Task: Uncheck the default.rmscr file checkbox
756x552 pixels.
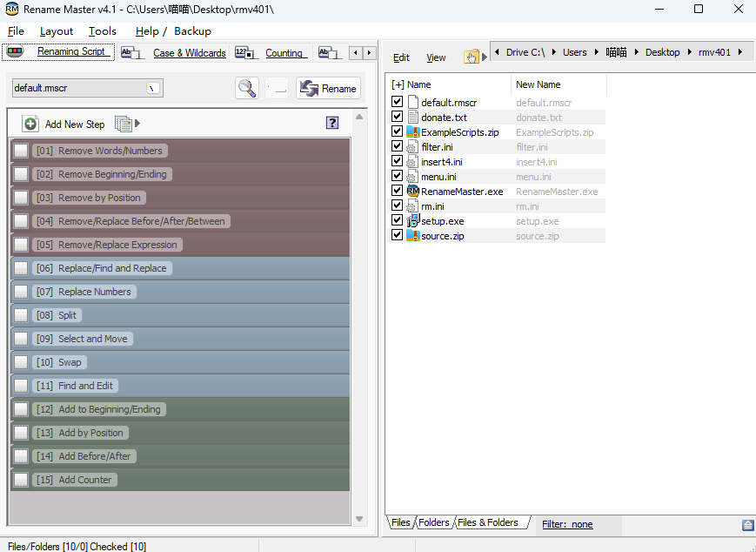Action: coord(397,101)
